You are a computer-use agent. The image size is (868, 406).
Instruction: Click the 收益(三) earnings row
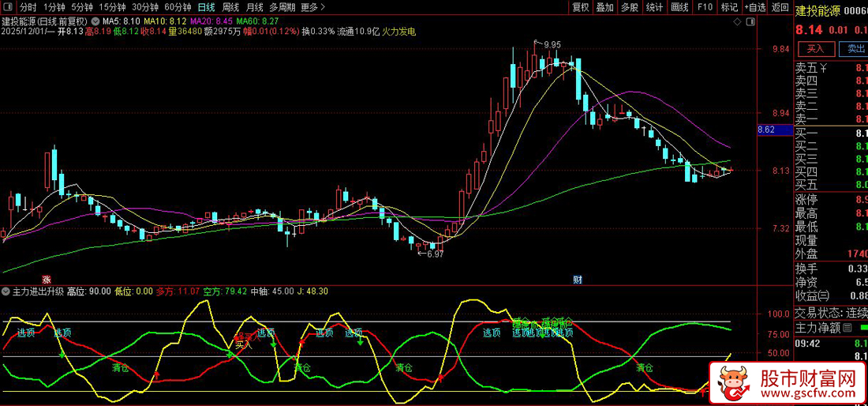[831, 295]
